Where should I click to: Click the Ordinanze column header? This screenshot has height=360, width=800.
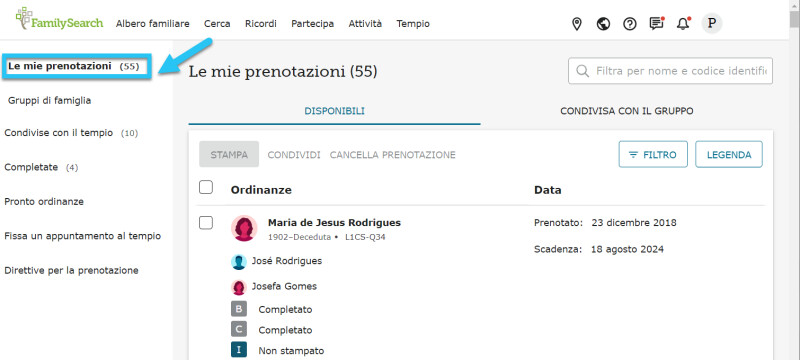pos(261,190)
